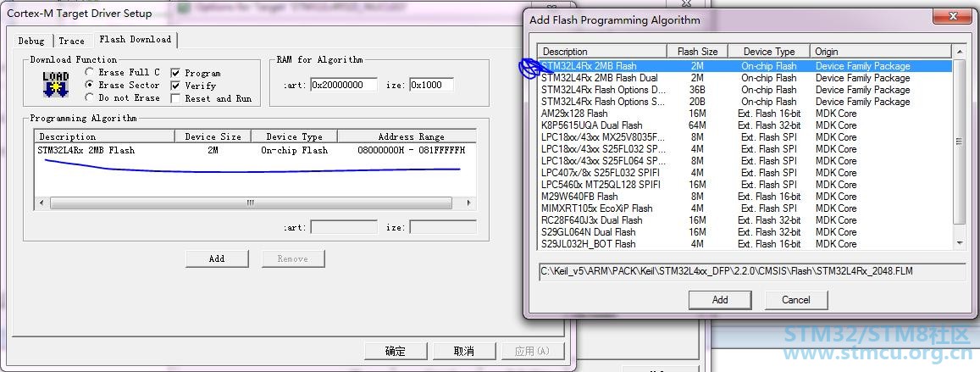
Task: Click Cancel in the Add Flash Programming Algorithm dialog
Action: tap(796, 300)
